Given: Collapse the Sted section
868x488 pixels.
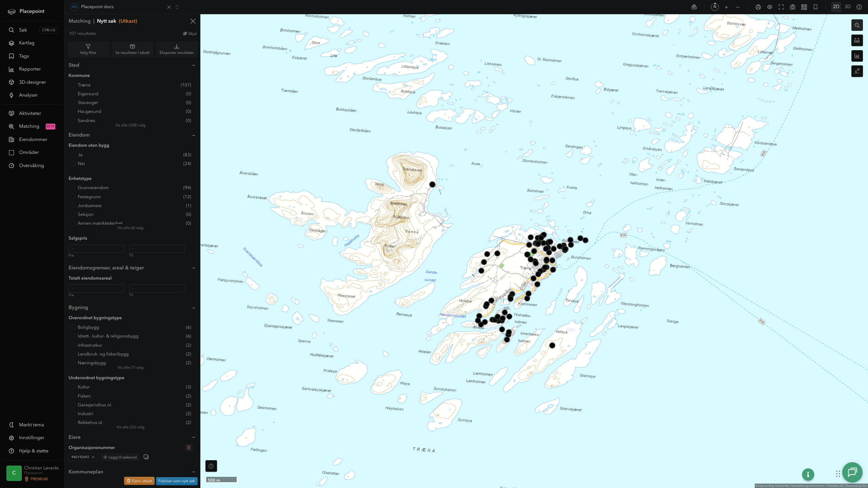Looking at the screenshot, I should pyautogui.click(x=194, y=65).
